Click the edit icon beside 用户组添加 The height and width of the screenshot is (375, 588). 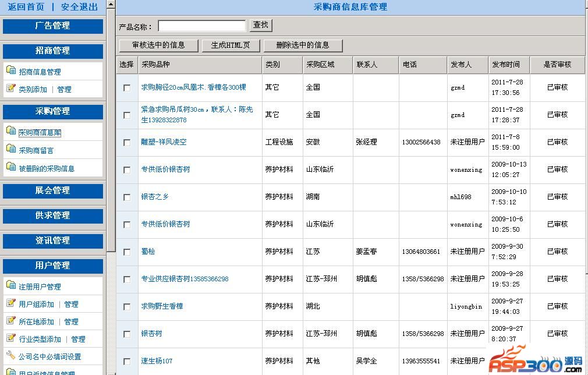pos(10,303)
